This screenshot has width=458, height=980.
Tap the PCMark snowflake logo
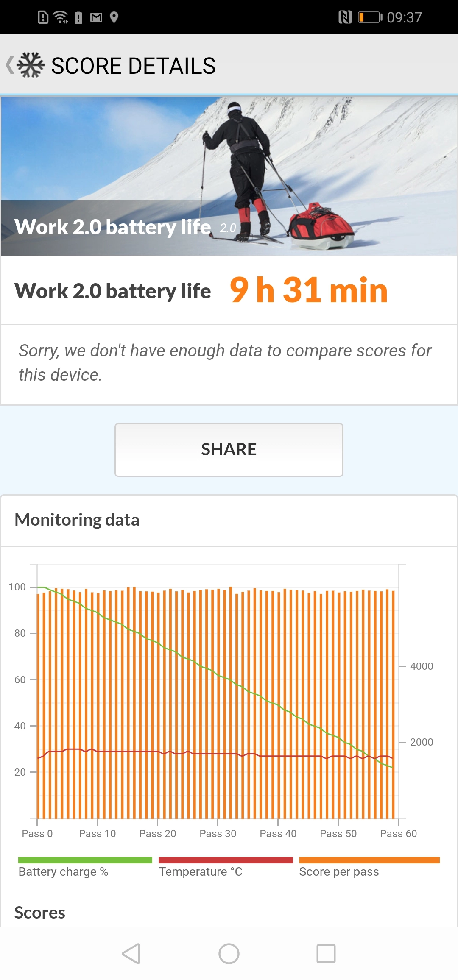click(x=31, y=65)
